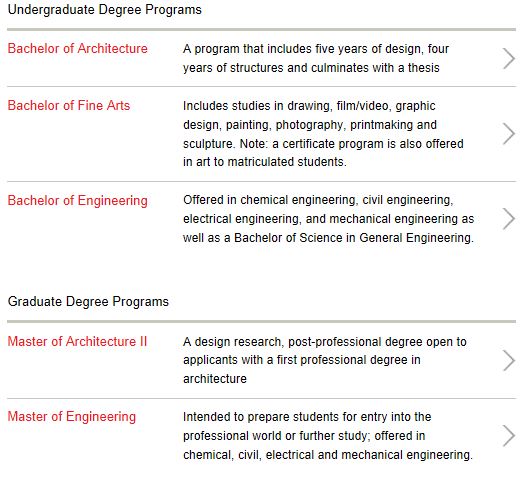Select the Fine Arts description mentioning printmaking

tap(323, 134)
